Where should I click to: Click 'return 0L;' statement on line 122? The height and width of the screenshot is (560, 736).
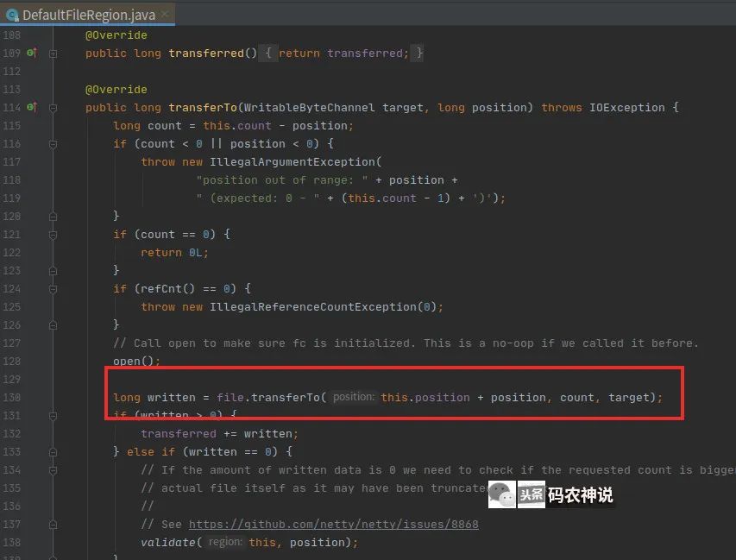pos(174,253)
